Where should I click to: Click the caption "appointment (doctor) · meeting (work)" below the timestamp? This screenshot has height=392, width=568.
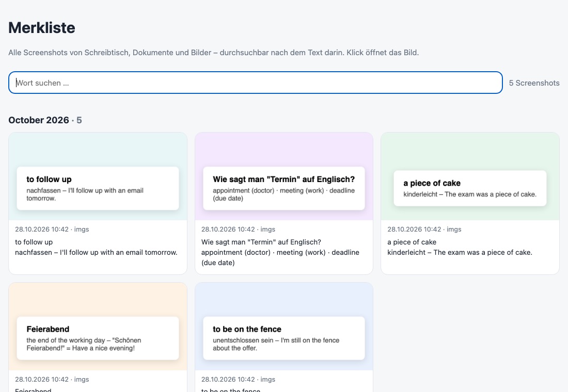[280, 257]
